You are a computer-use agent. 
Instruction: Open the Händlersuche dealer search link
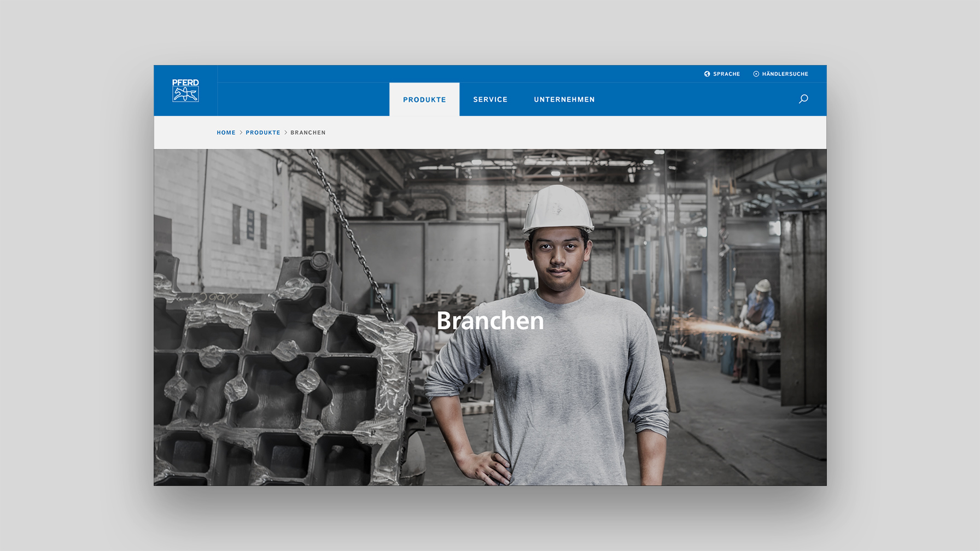(x=785, y=74)
